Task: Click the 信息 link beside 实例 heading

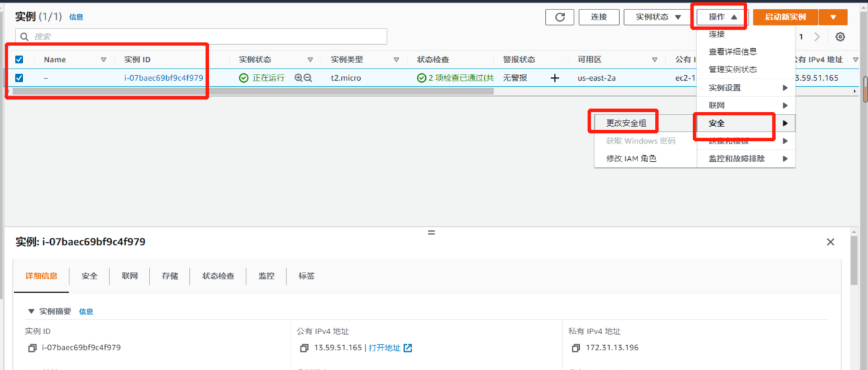Action: 76,17
